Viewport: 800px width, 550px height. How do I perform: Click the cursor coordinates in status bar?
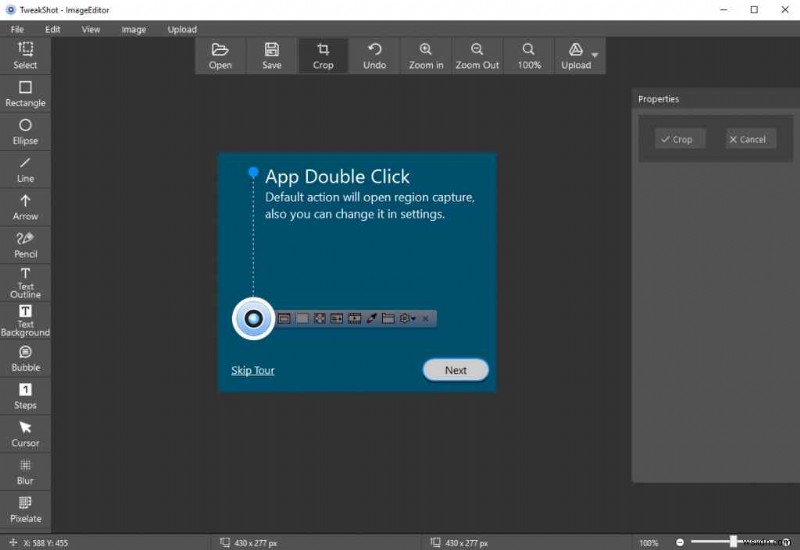[45, 543]
